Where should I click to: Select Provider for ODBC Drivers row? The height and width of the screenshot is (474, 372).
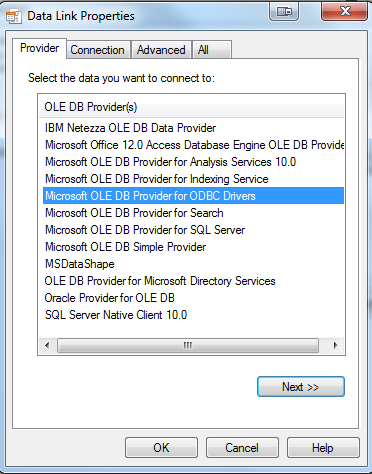click(193, 196)
